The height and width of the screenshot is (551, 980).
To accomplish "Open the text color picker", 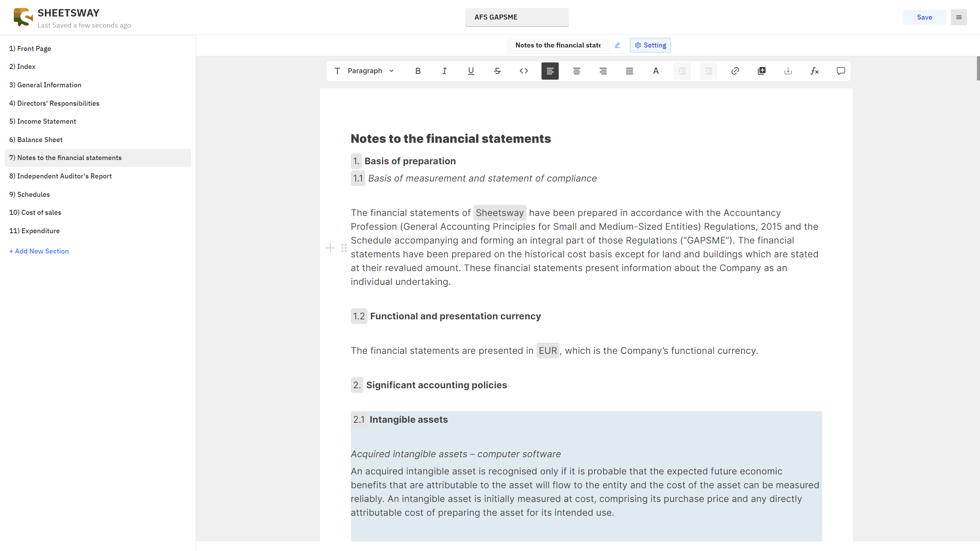I will [x=656, y=71].
